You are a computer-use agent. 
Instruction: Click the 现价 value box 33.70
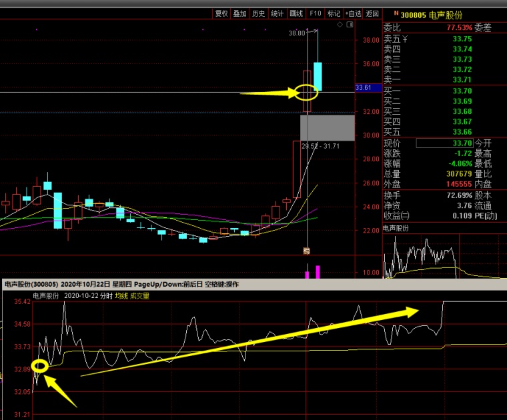point(444,143)
